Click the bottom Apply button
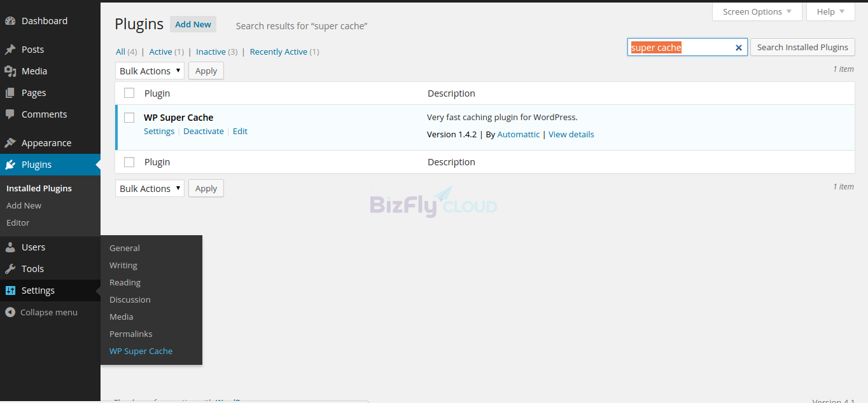868x403 pixels. coord(206,188)
